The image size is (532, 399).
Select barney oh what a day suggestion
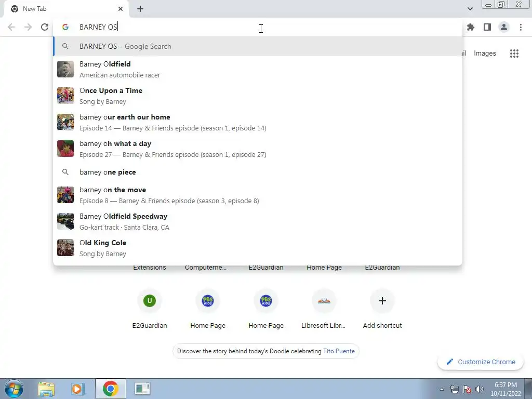pos(258,149)
